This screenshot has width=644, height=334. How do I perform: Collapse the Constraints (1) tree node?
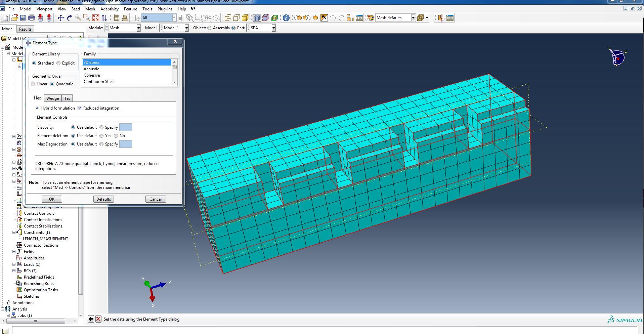click(14, 233)
